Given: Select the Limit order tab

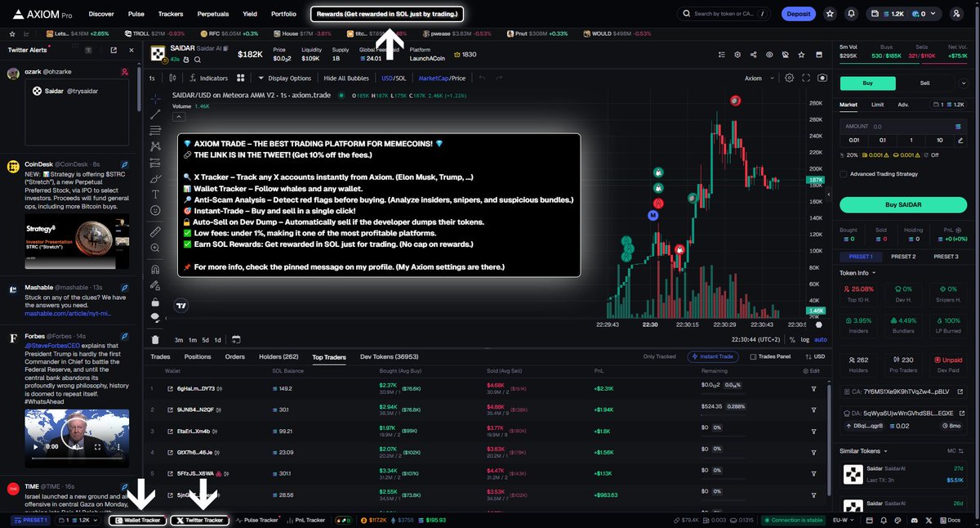Looking at the screenshot, I should click(877, 105).
